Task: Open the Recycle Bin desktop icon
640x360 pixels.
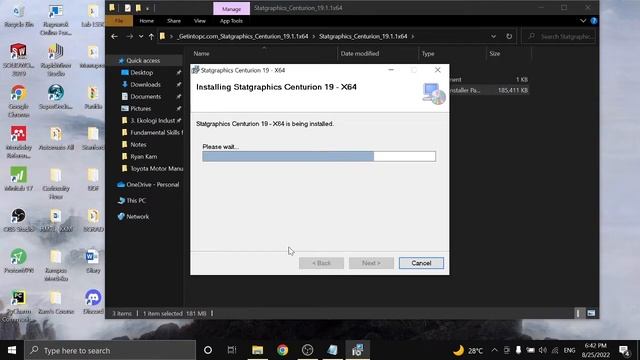Action: point(18,16)
